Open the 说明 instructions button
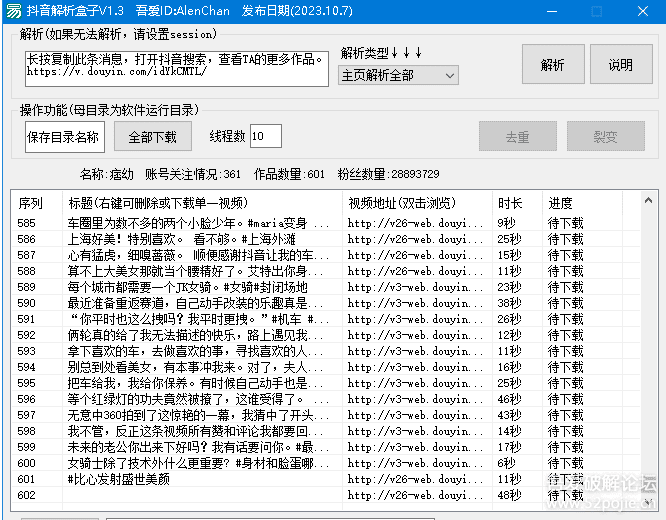The height and width of the screenshot is (520, 666). (621, 65)
